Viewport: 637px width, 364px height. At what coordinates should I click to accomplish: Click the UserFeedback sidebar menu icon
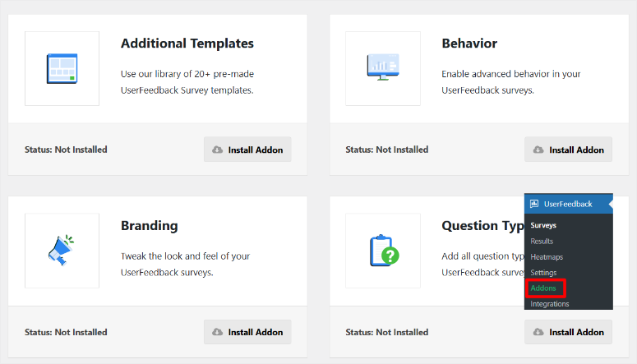534,204
